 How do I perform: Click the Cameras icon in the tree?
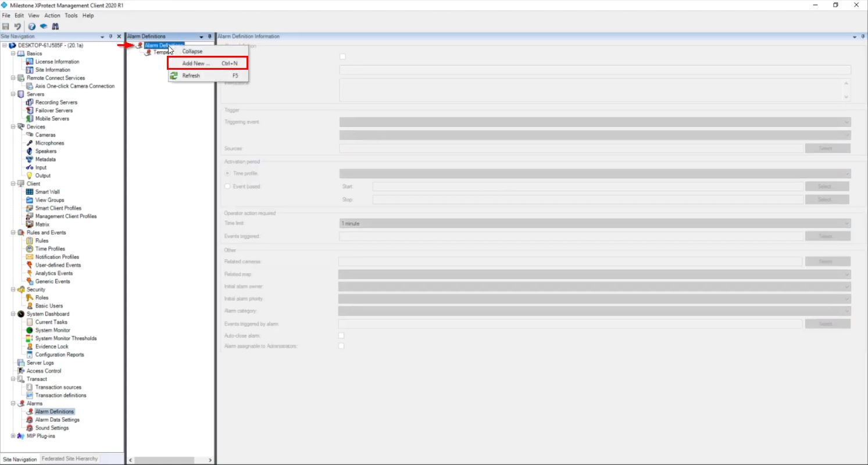tap(30, 135)
